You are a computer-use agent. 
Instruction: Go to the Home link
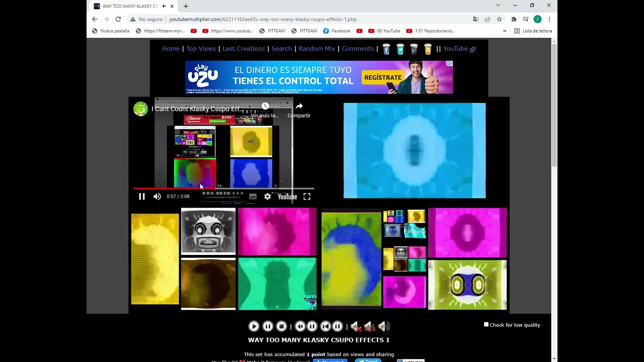171,49
